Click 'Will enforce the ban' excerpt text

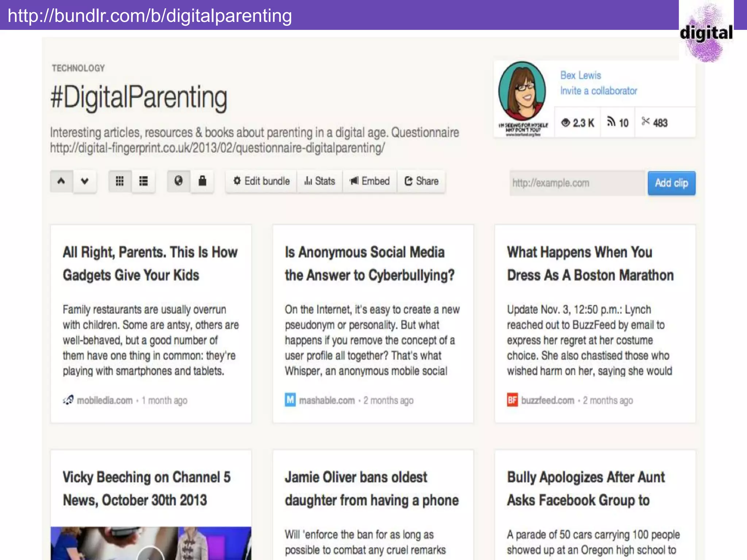pos(365,542)
